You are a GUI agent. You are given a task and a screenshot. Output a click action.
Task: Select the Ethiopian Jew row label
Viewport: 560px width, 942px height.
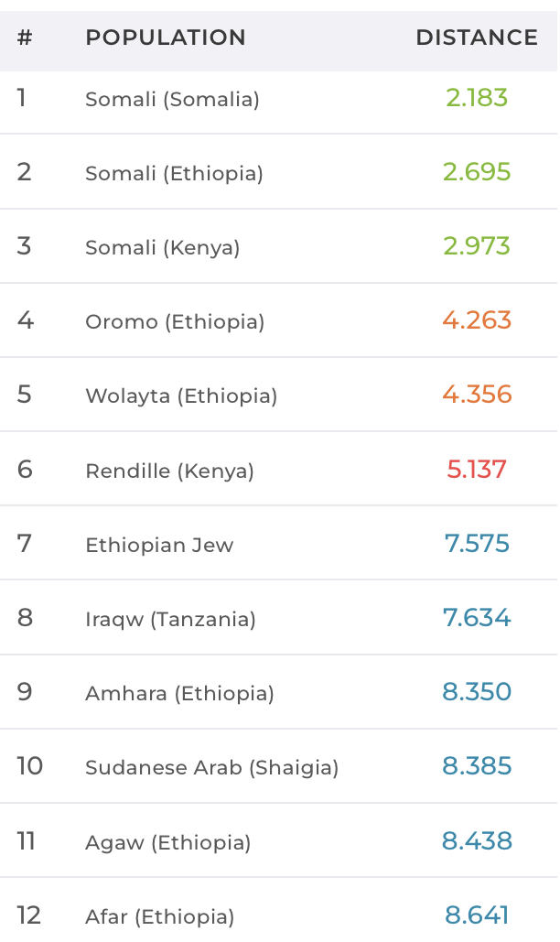(x=159, y=545)
